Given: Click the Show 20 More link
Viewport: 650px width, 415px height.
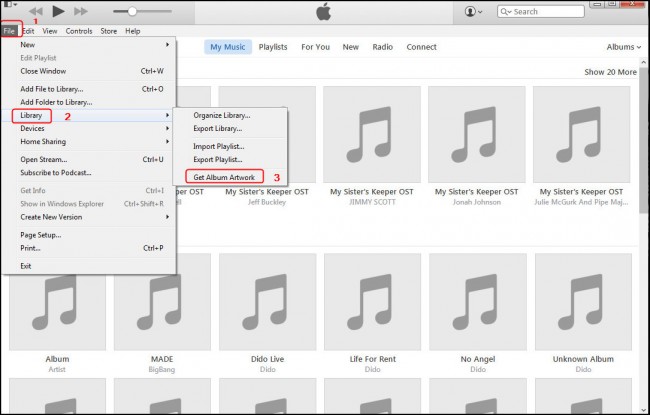Looking at the screenshot, I should point(610,72).
